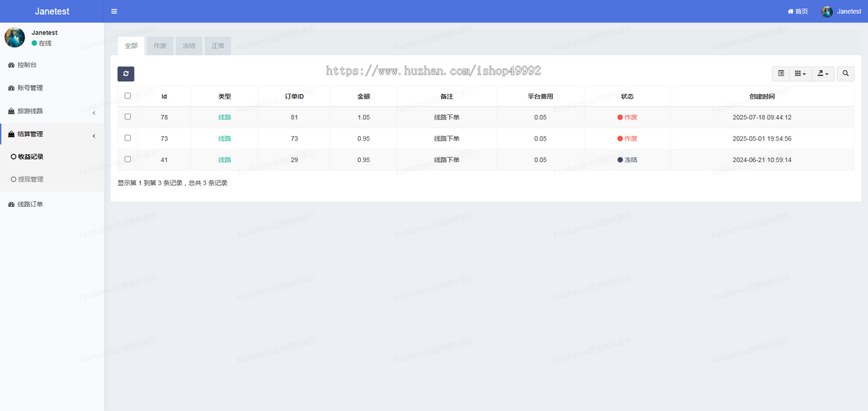Click the 控制台 dashboard icon in sidebar

tap(11, 65)
